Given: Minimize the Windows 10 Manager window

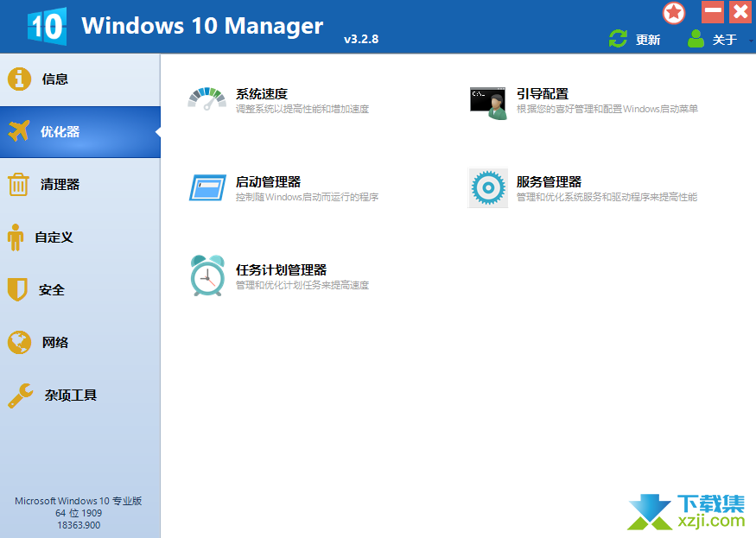Looking at the screenshot, I should (x=713, y=11).
